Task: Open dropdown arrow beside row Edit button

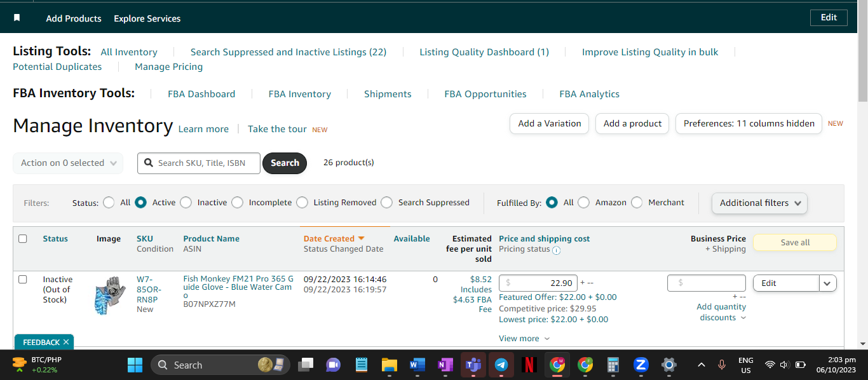Action: click(827, 283)
